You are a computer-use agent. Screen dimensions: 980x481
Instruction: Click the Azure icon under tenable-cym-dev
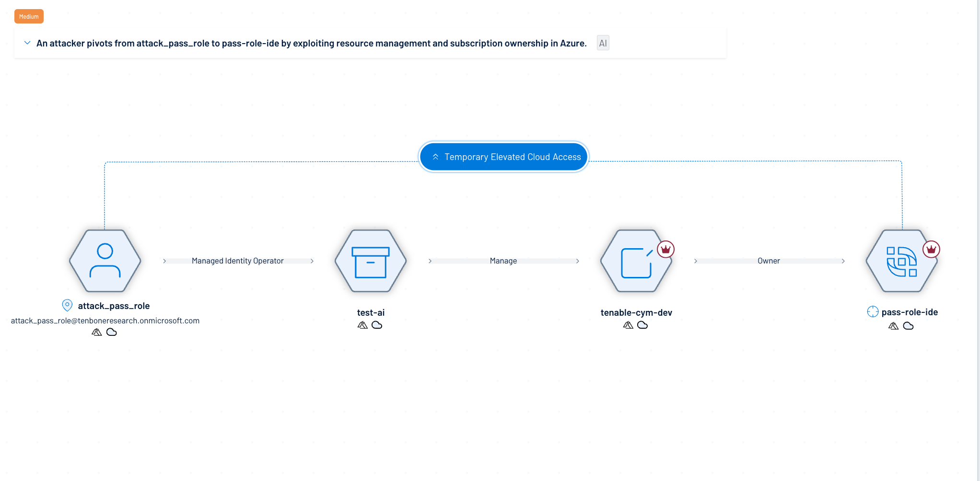click(628, 325)
